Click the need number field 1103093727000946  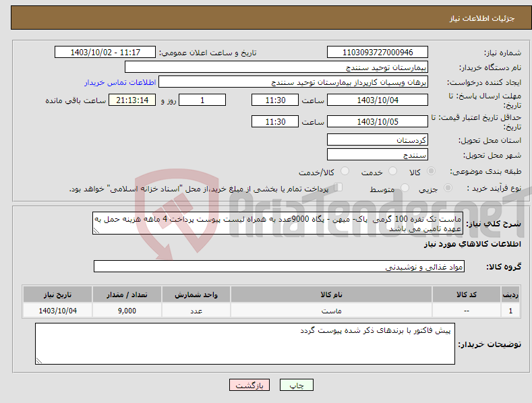coord(378,53)
